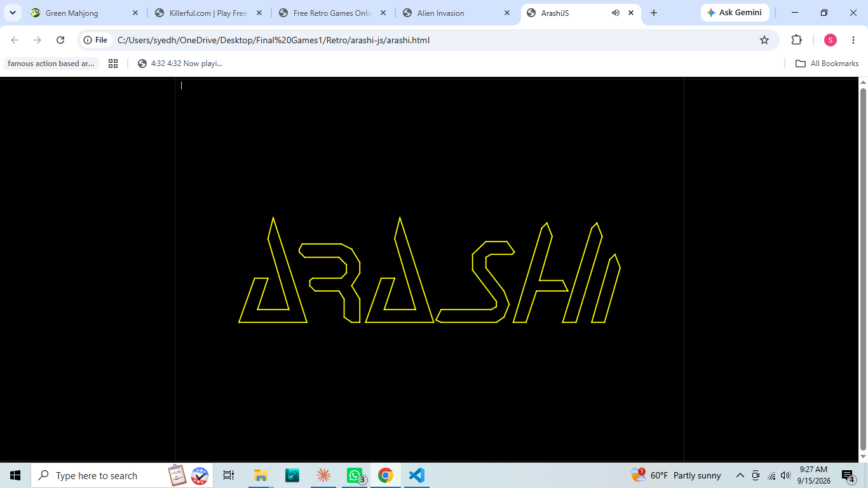The width and height of the screenshot is (868, 488).
Task: Open Task View on the taskbar
Action: point(229,475)
